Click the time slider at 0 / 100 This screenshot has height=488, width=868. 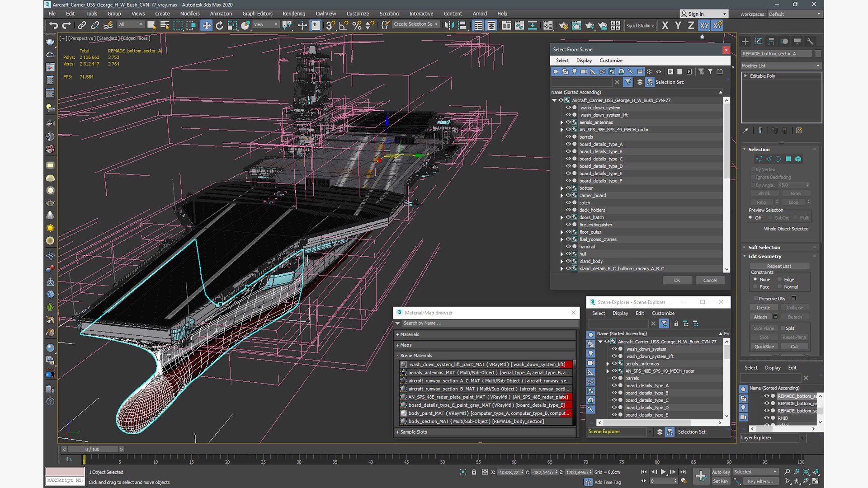[x=92, y=449]
